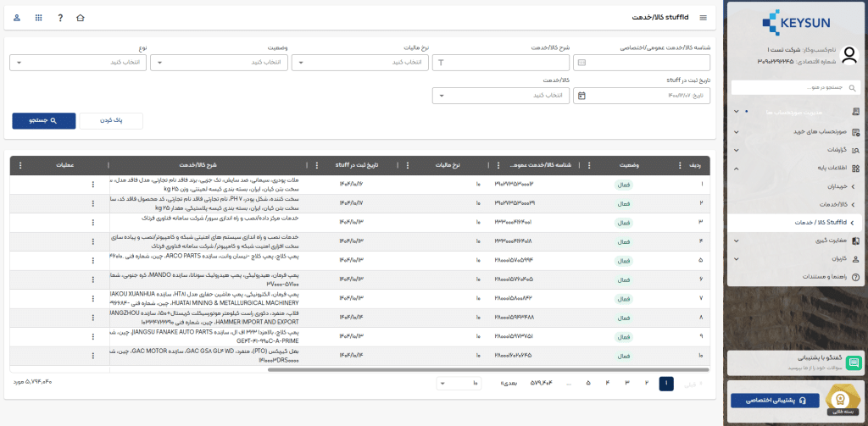Click the sidebar menu search field

tap(793, 87)
